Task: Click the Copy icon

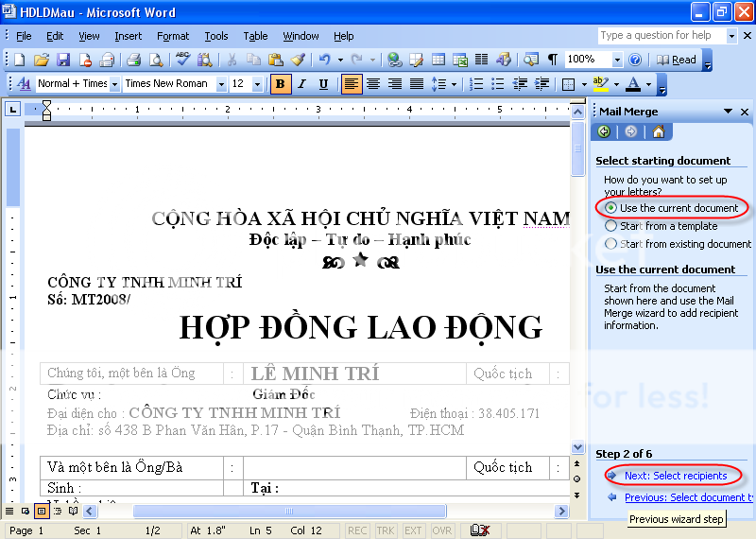Action: 253,60
